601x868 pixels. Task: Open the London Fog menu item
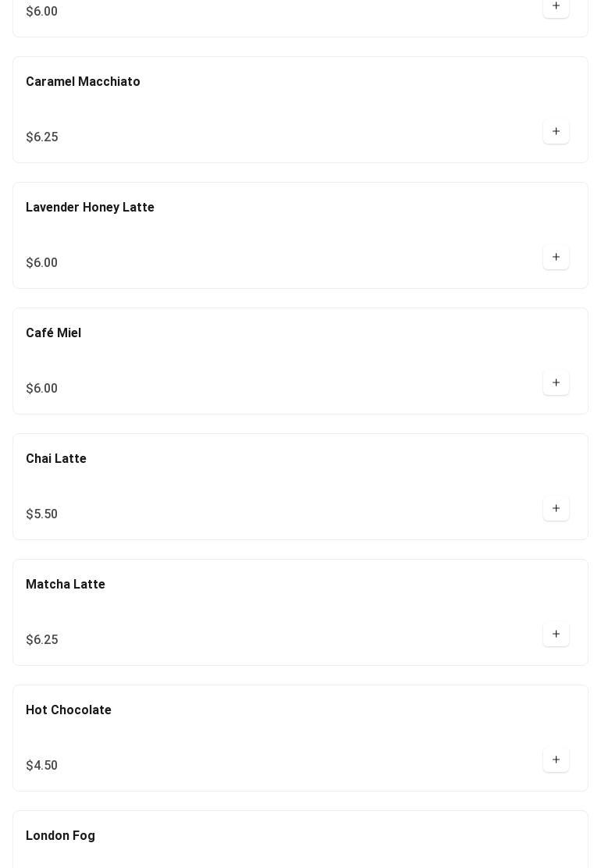[60, 835]
